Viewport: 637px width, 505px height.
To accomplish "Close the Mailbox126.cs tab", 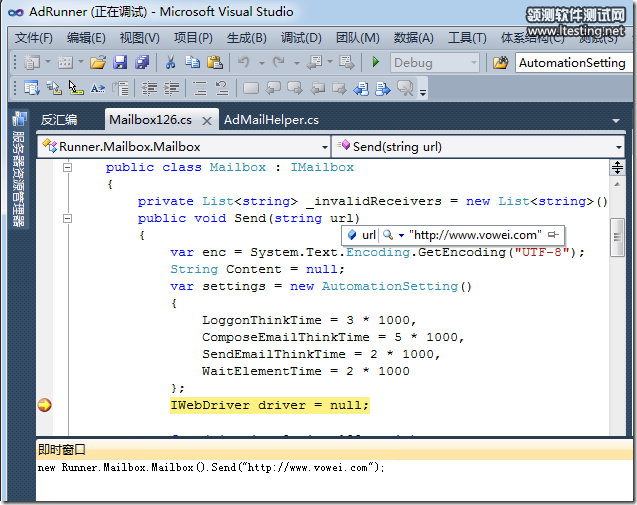I will pyautogui.click(x=207, y=121).
